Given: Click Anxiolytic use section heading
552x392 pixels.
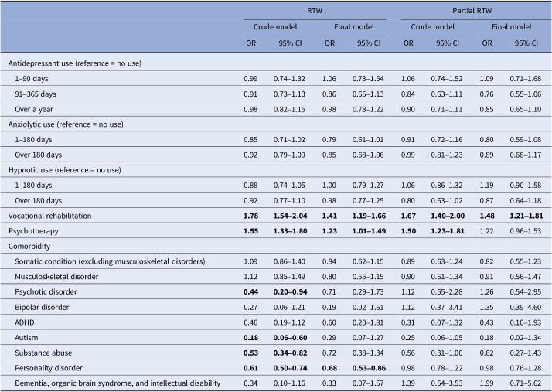Looking at the screenshot, I should pos(66,124).
